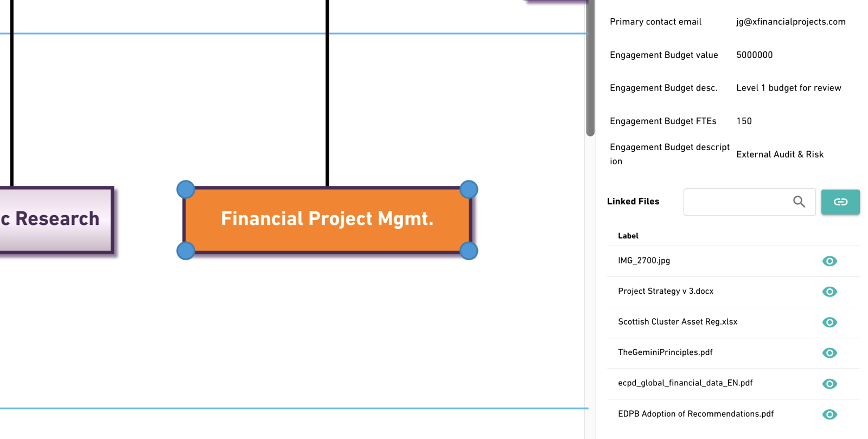This screenshot has width=868, height=439.
Task: Open TheGeminiPrinciples.pdf preview eye icon
Action: click(829, 353)
